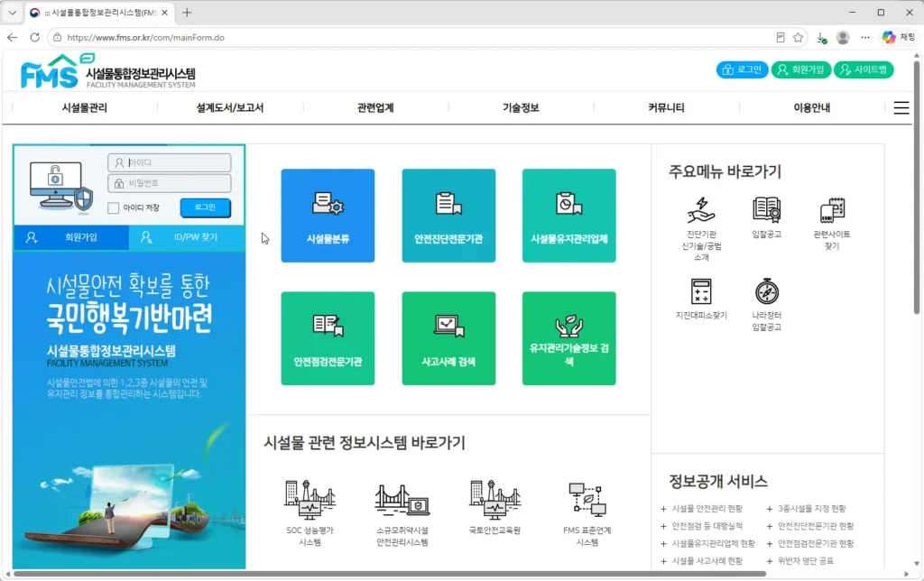
Task: Open the 관련업계 menu
Action: pos(375,108)
